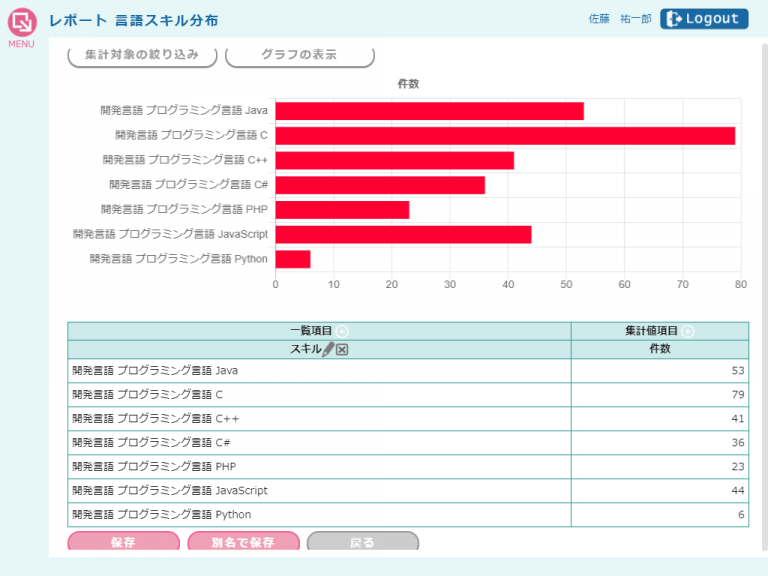Click the red Java bar in chart
Viewport: 768px width, 576px height.
click(x=429, y=111)
